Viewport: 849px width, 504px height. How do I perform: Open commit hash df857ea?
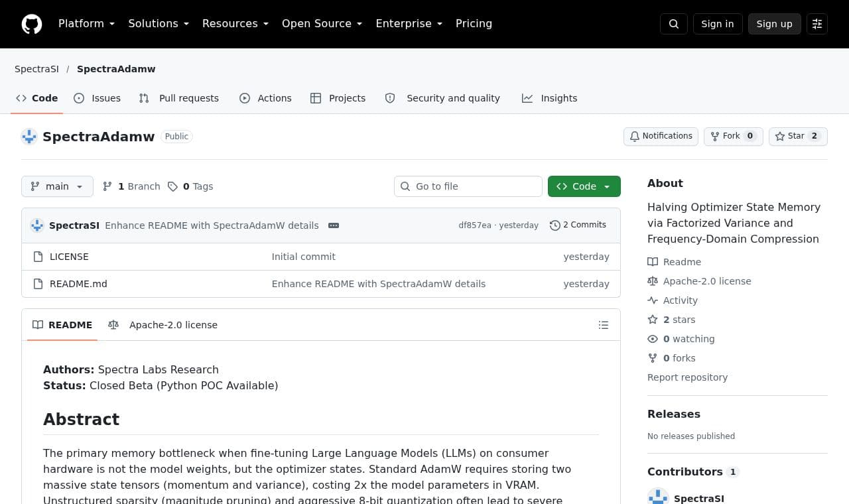pos(475,225)
